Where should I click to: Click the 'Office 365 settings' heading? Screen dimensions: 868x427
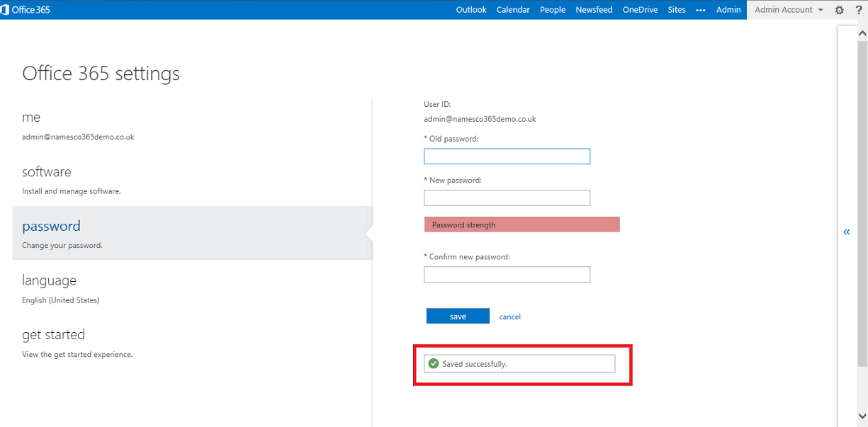coord(101,74)
